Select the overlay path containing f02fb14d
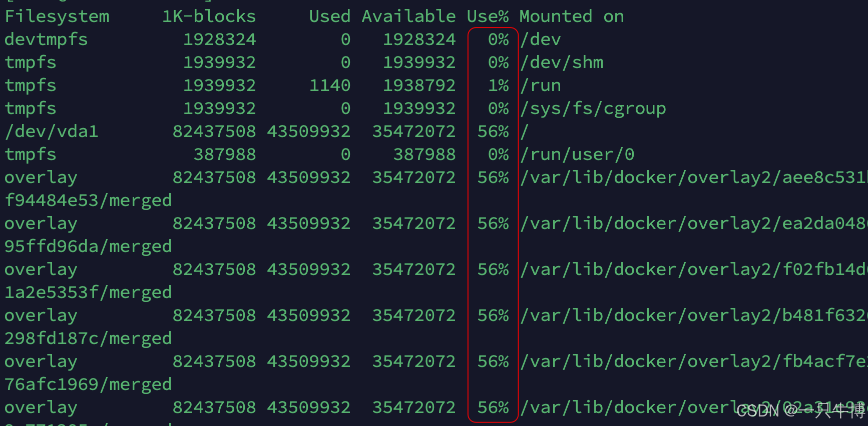Image resolution: width=868 pixels, height=426 pixels. click(693, 269)
